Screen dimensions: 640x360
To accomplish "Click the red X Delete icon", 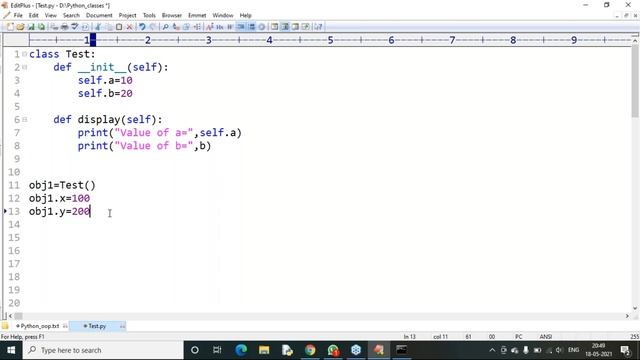I will click(x=129, y=27).
